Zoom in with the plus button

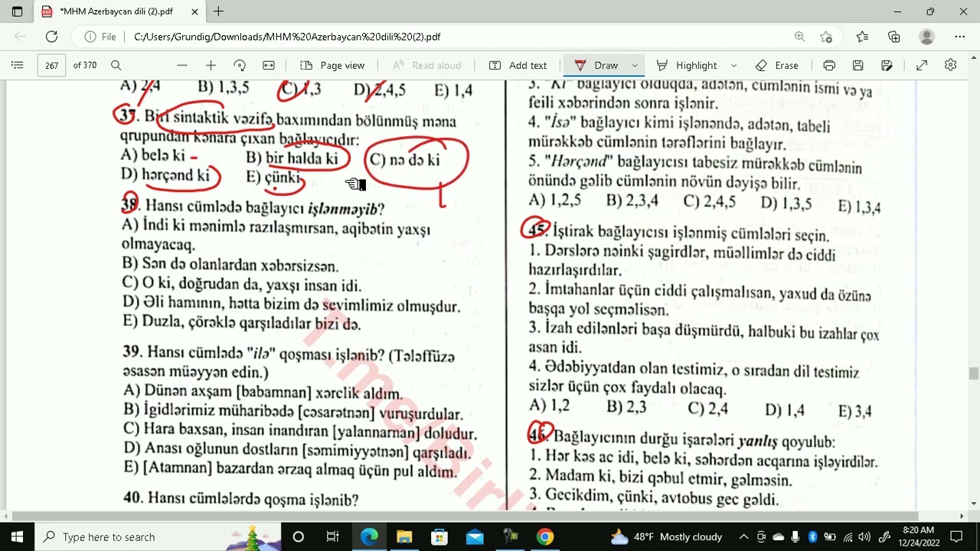pyautogui.click(x=211, y=65)
